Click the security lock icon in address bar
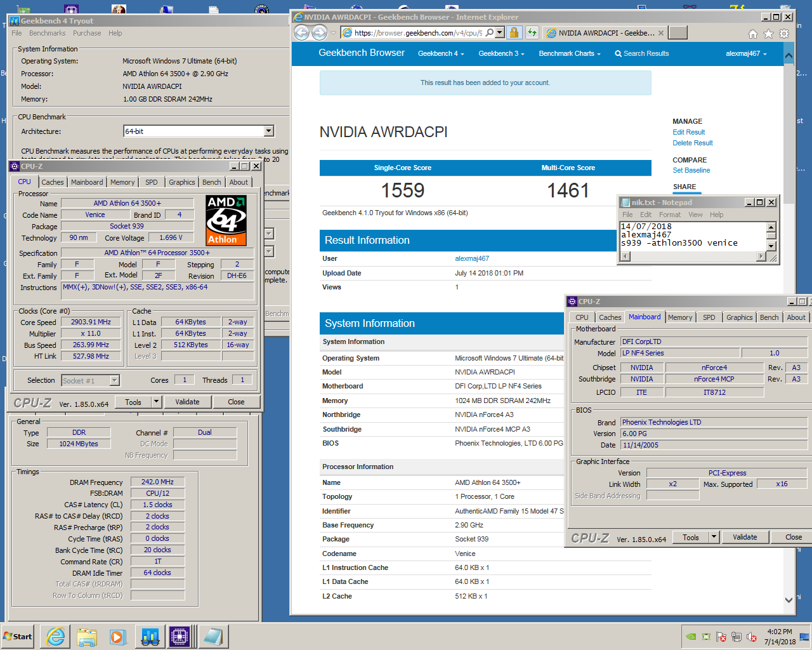The height and width of the screenshot is (650, 812). pyautogui.click(x=514, y=32)
